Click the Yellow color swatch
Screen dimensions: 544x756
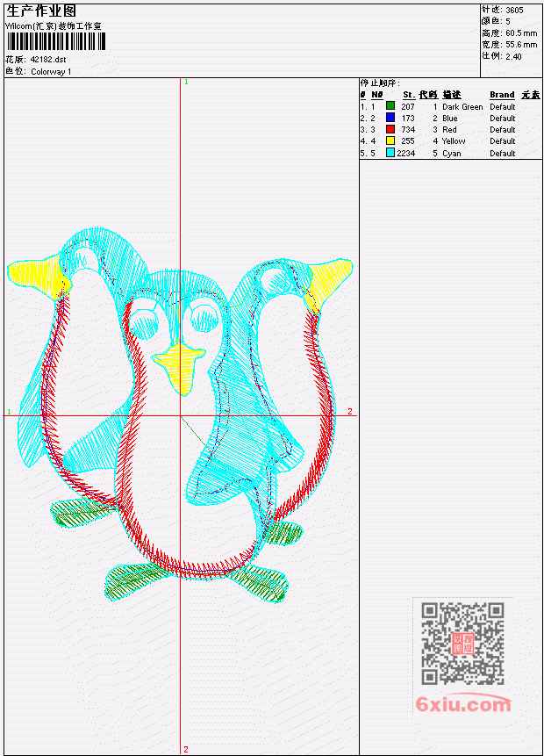[390, 140]
